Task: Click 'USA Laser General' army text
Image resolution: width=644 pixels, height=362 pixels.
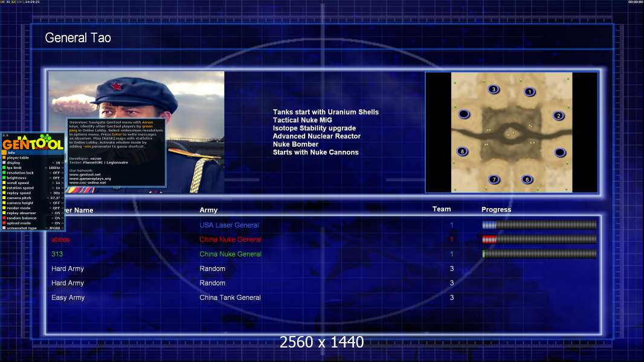Action: click(229, 225)
